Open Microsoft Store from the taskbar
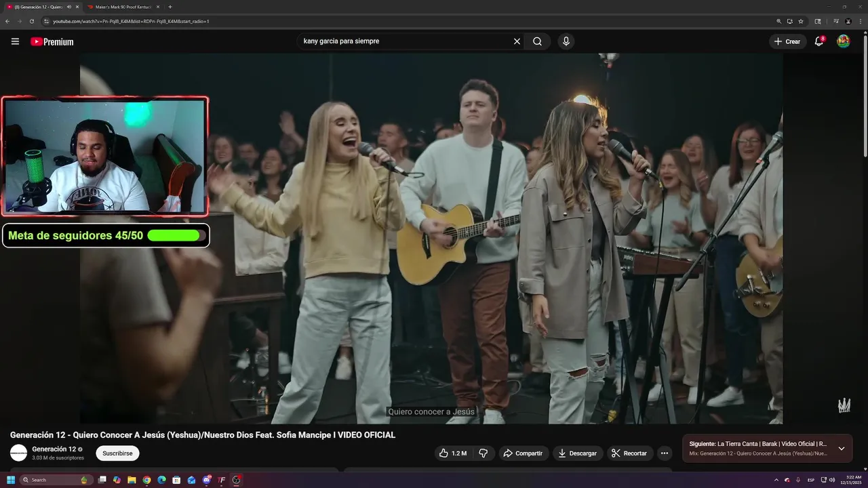Viewport: 868px width, 488px height. point(176,480)
